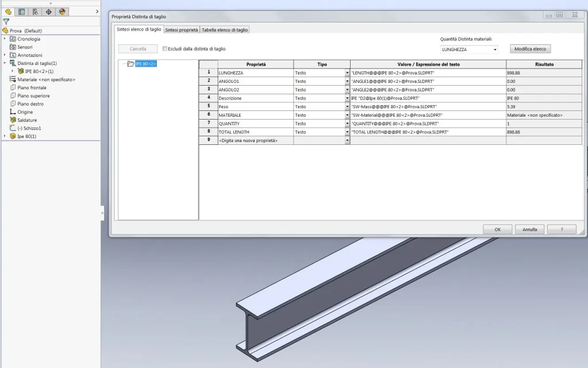Click the Proprietà column header
Image resolution: width=588 pixels, height=368 pixels.
point(256,64)
